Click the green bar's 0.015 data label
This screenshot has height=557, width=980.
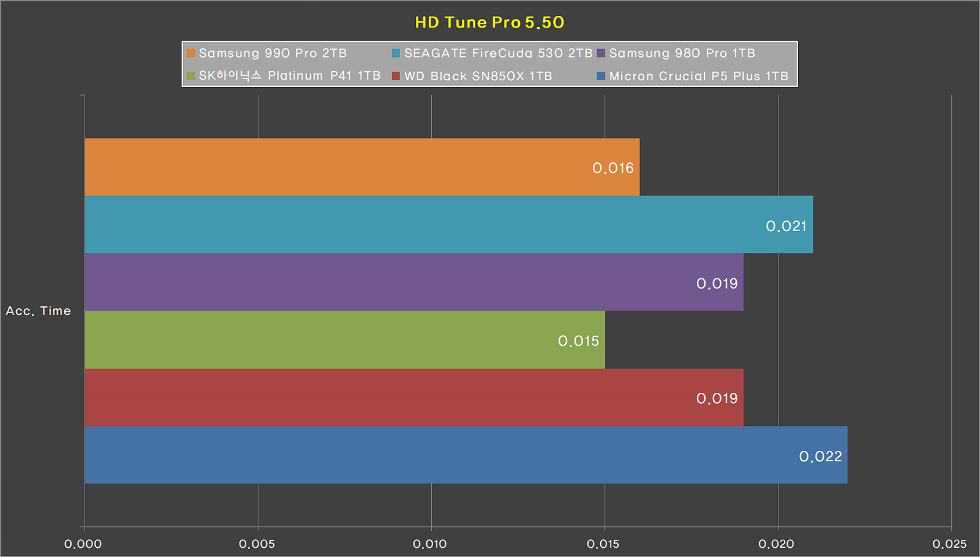pos(579,341)
